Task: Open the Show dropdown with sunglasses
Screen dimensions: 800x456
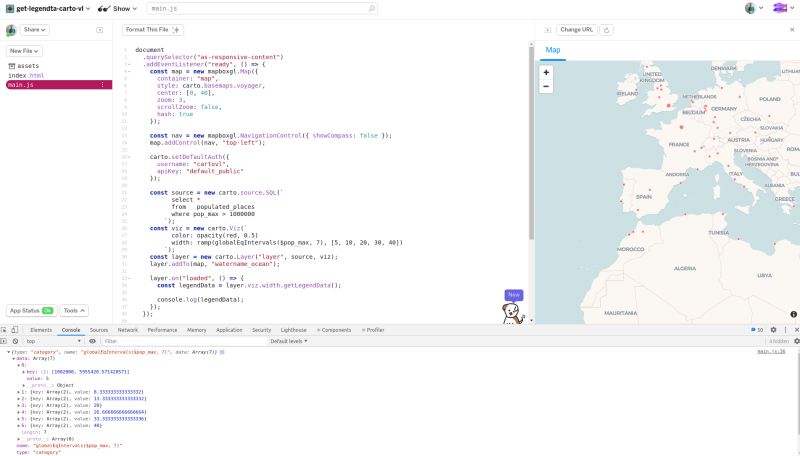Action: coord(118,9)
